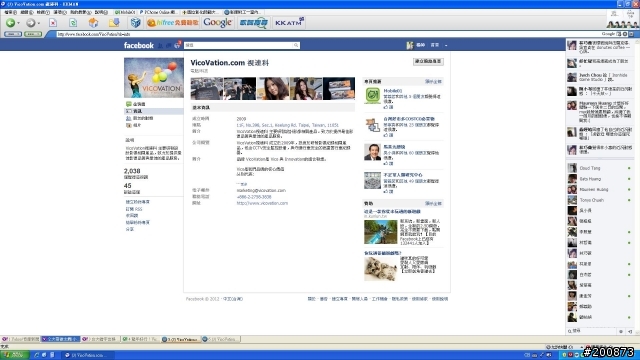
Task: Click the wall icon in left page menu
Action: pos(129,104)
